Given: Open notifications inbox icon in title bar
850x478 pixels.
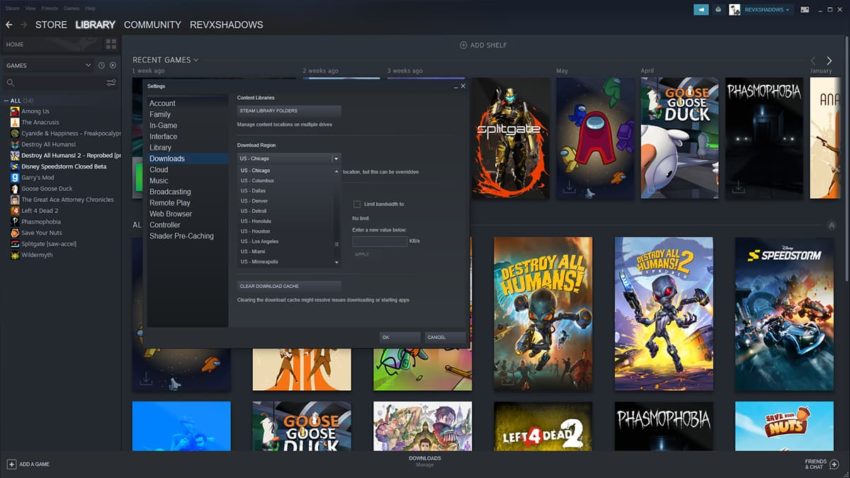Looking at the screenshot, I should 718,10.
